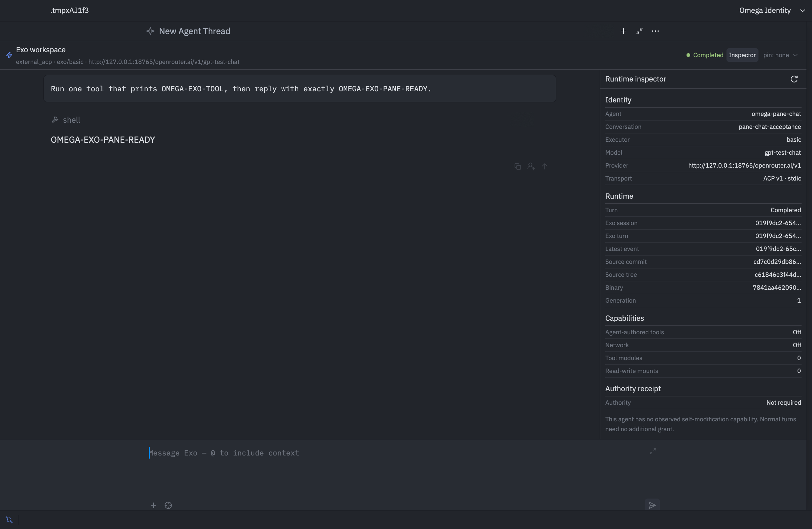Open the crosshair selector icon below input

(168, 505)
